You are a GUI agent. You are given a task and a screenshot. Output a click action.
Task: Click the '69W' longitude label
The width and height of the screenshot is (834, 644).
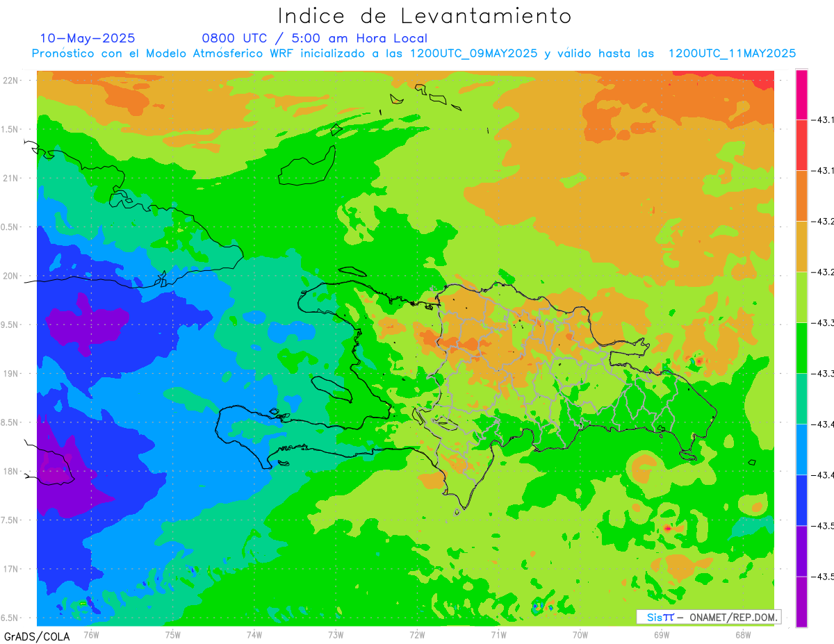pos(661,634)
